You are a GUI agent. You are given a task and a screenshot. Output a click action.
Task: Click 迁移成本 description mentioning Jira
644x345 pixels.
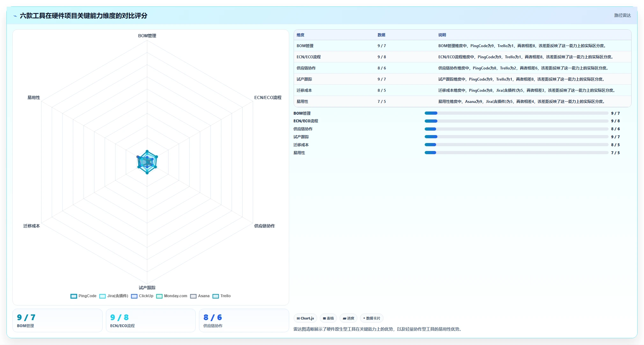pyautogui.click(x=527, y=90)
